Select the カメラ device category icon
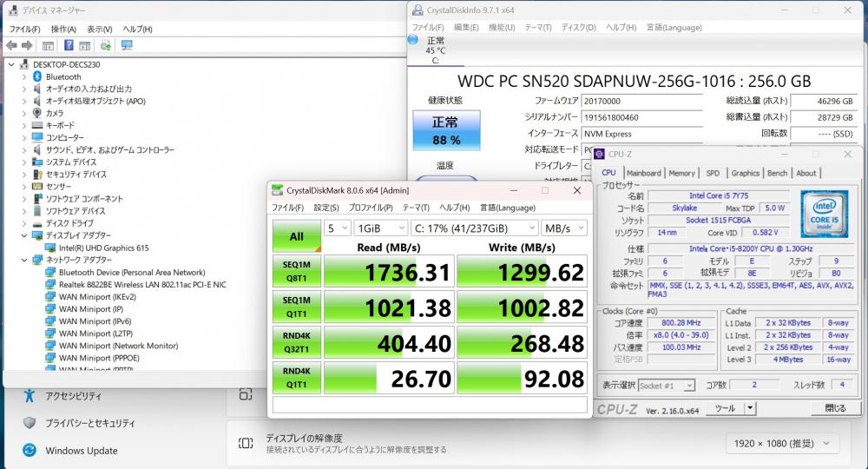Viewport: 868px width, 469px height. [x=37, y=113]
